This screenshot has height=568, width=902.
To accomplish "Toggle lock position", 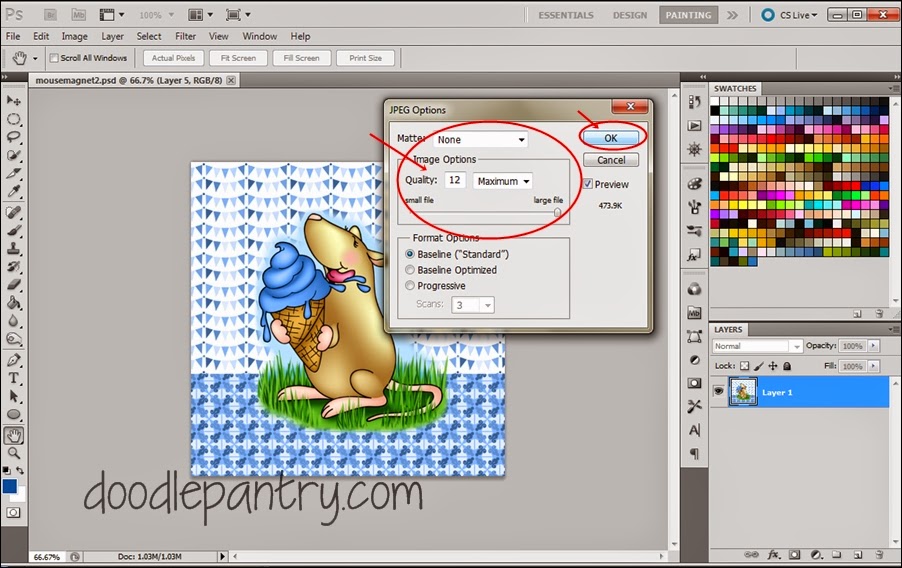I will pyautogui.click(x=773, y=366).
